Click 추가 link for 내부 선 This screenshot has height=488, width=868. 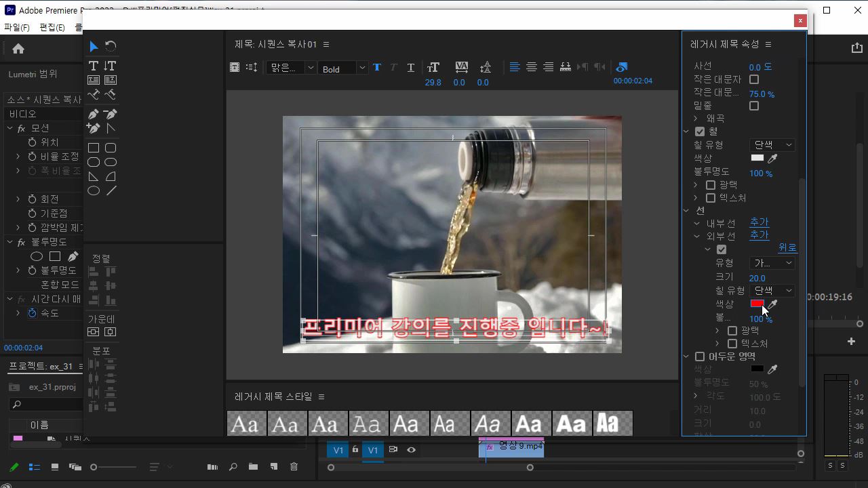pyautogui.click(x=759, y=222)
